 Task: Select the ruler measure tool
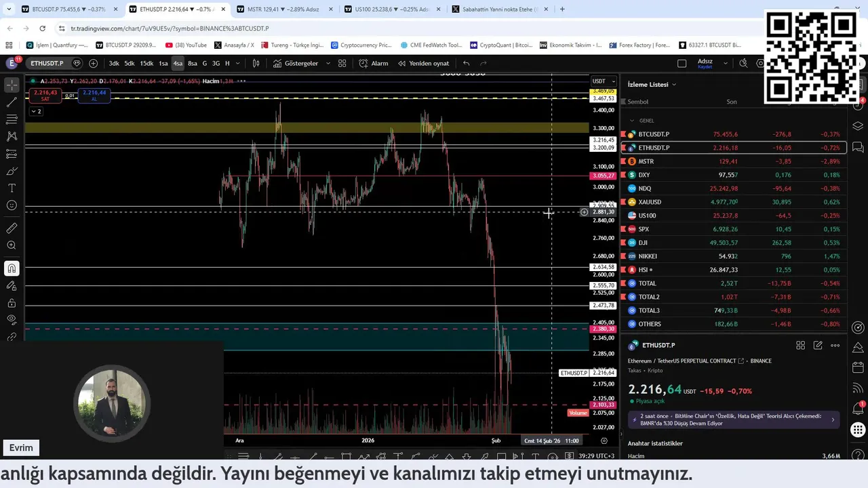pos(12,228)
